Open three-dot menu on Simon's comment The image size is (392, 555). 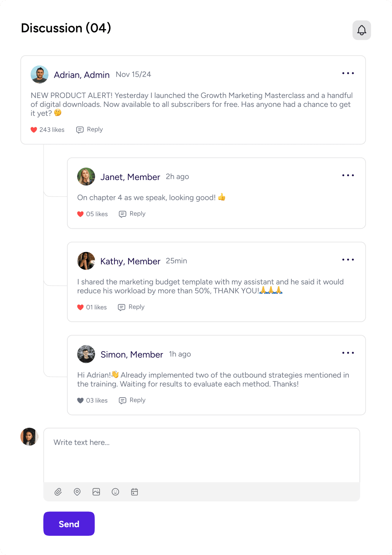348,353
